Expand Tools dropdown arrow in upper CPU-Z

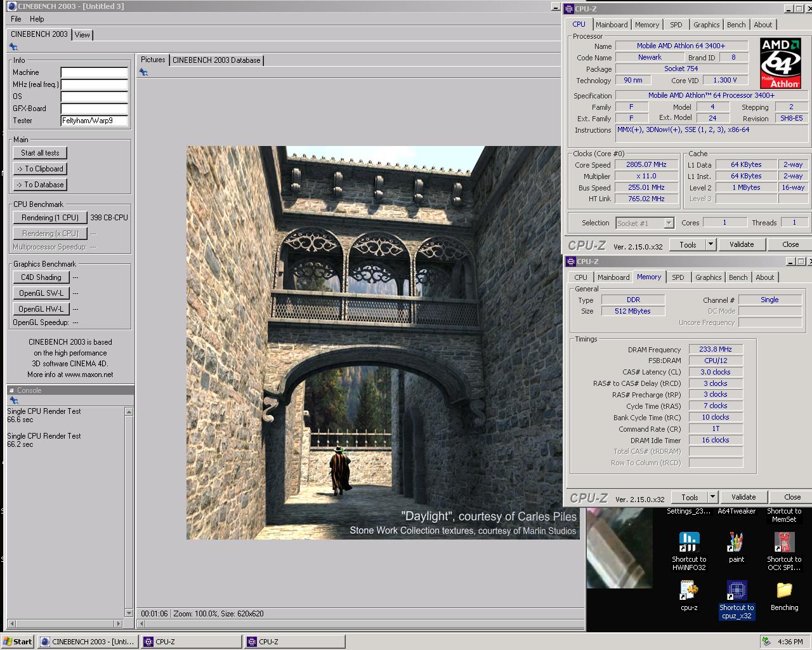[x=710, y=244]
